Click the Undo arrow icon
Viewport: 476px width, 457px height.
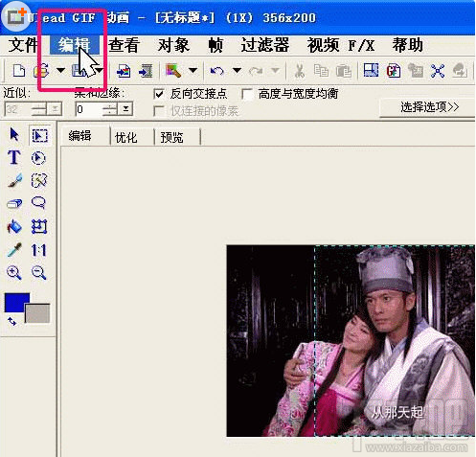click(216, 71)
